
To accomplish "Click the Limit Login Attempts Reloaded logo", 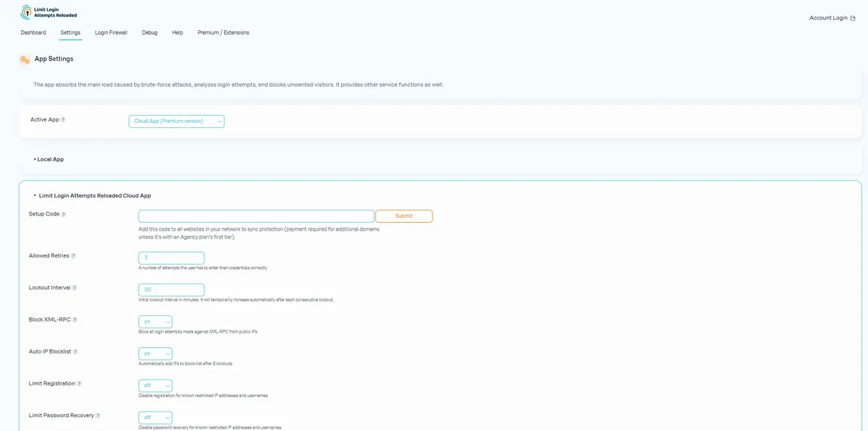I will click(48, 12).
